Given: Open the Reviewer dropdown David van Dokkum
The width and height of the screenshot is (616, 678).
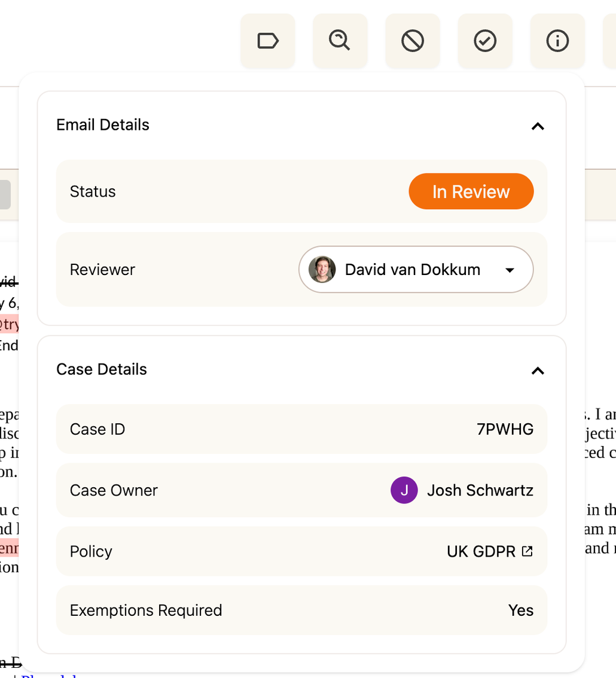Looking at the screenshot, I should (x=416, y=270).
